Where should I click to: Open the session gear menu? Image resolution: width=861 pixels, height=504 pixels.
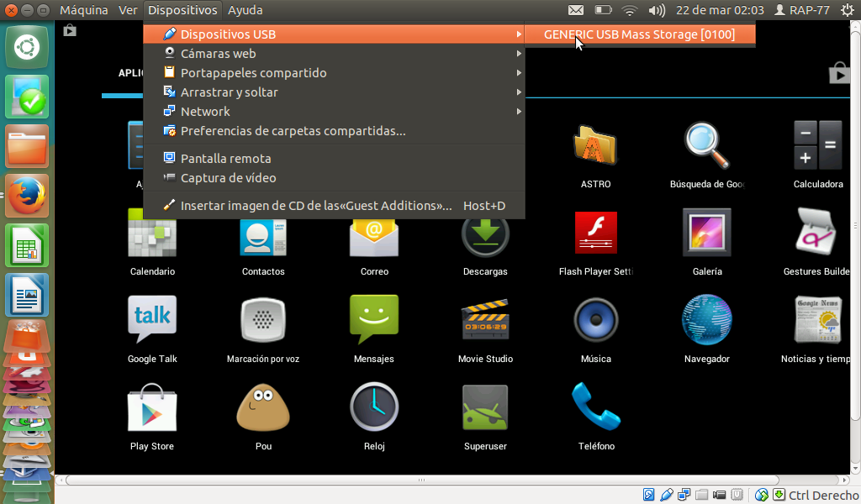pos(848,10)
